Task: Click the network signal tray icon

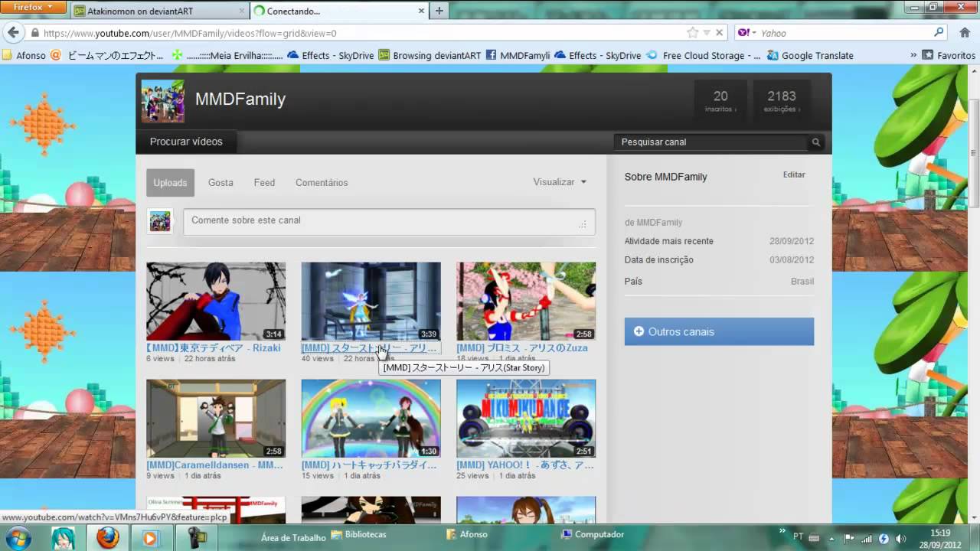Action: [868, 538]
